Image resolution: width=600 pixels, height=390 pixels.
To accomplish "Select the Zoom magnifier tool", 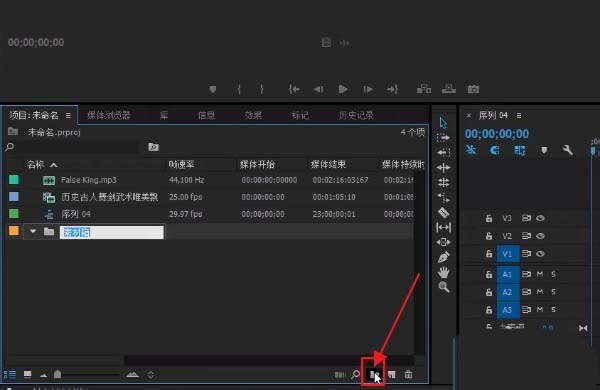I will tap(443, 287).
